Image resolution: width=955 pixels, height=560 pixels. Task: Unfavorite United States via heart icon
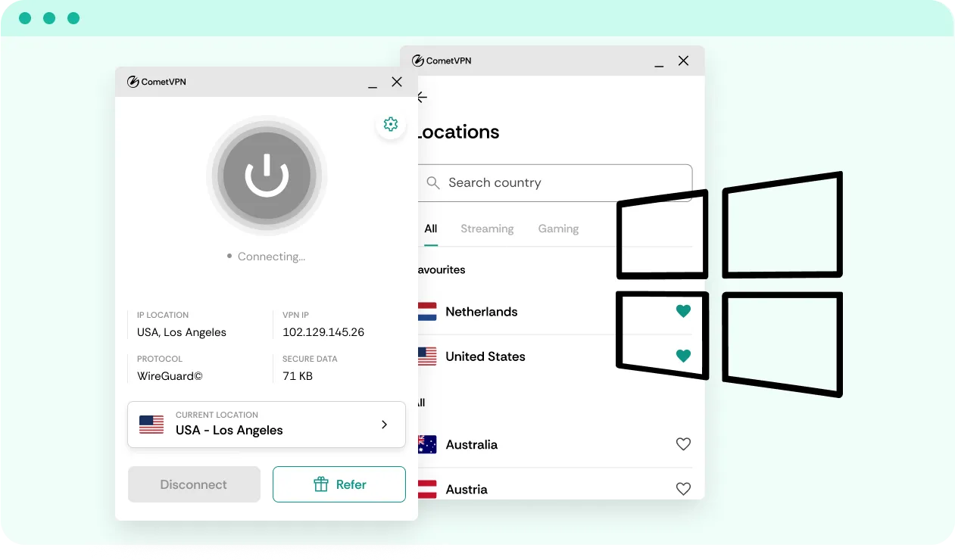[683, 356]
